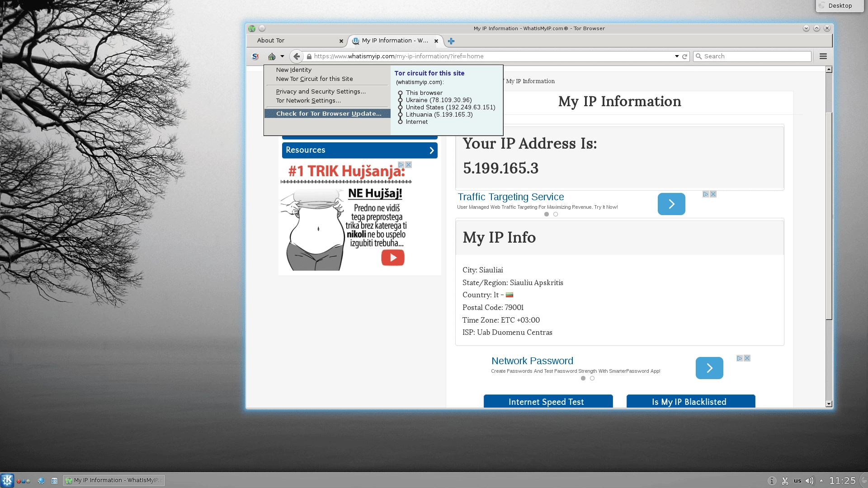Open the hamburger menu button
The height and width of the screenshot is (488, 868).
point(823,56)
